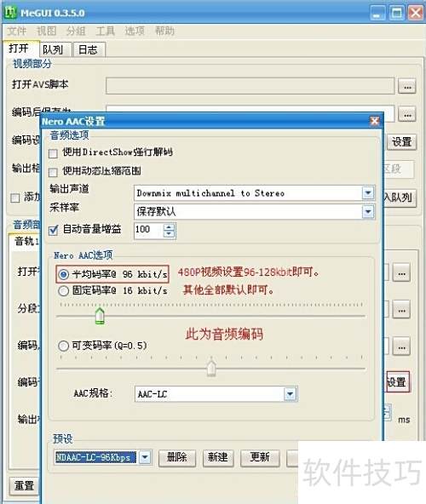
Task: Click the bitrate slider thumb
Action: point(100,316)
